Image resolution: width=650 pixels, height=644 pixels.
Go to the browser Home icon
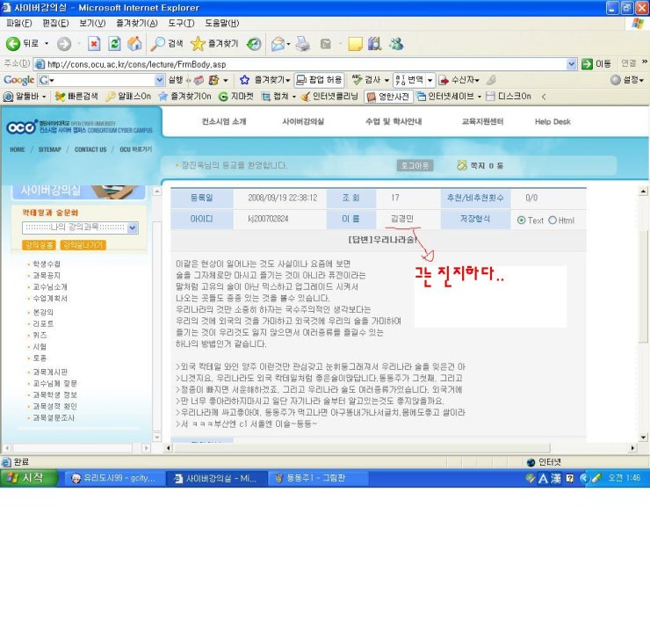pos(134,44)
